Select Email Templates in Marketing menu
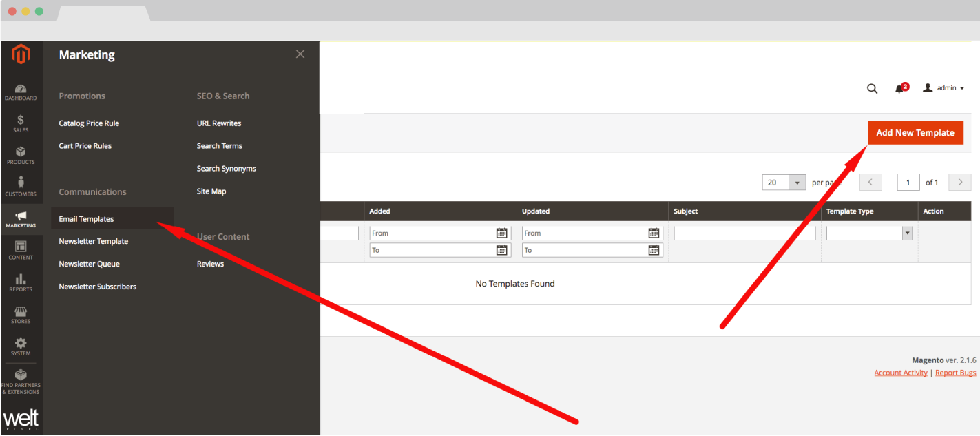Viewport: 980px width, 436px height. (86, 219)
